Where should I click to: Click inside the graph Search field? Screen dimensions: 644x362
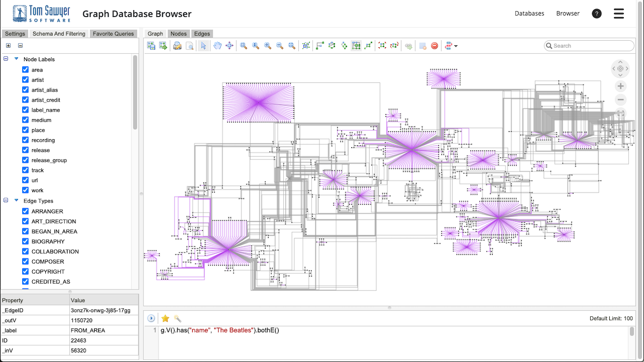(589, 45)
